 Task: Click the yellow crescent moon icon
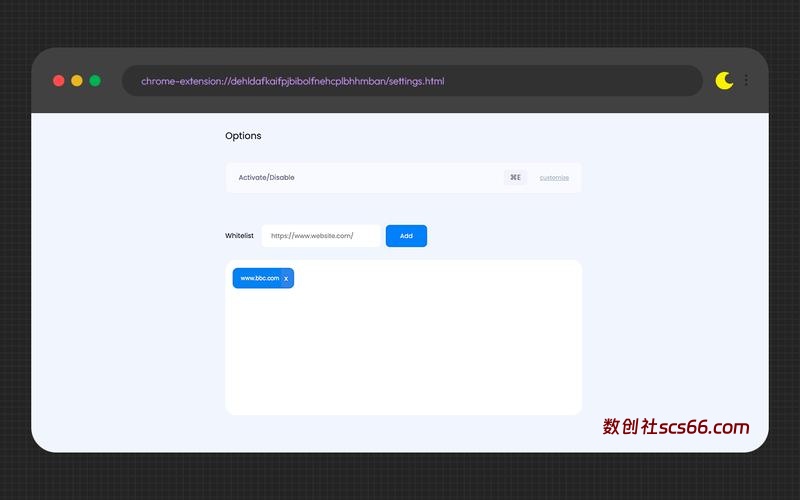pos(724,80)
